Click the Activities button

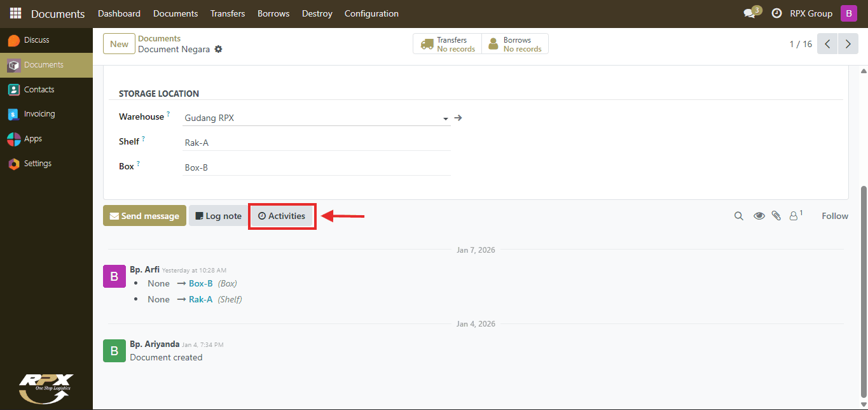point(282,216)
